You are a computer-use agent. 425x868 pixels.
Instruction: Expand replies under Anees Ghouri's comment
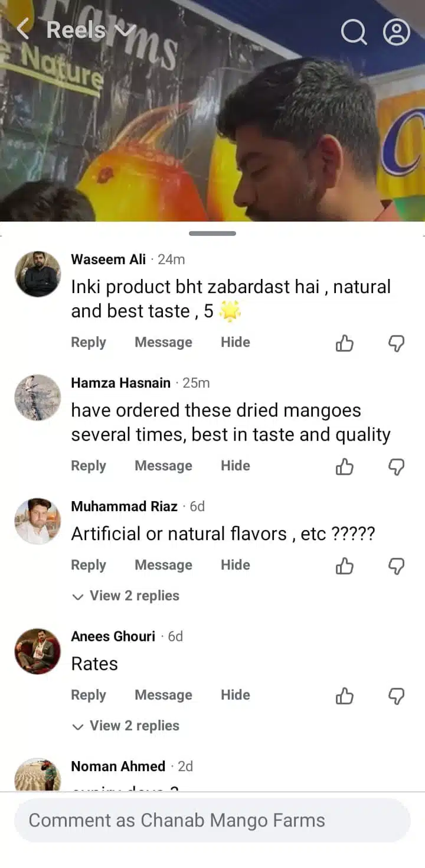pos(126,726)
